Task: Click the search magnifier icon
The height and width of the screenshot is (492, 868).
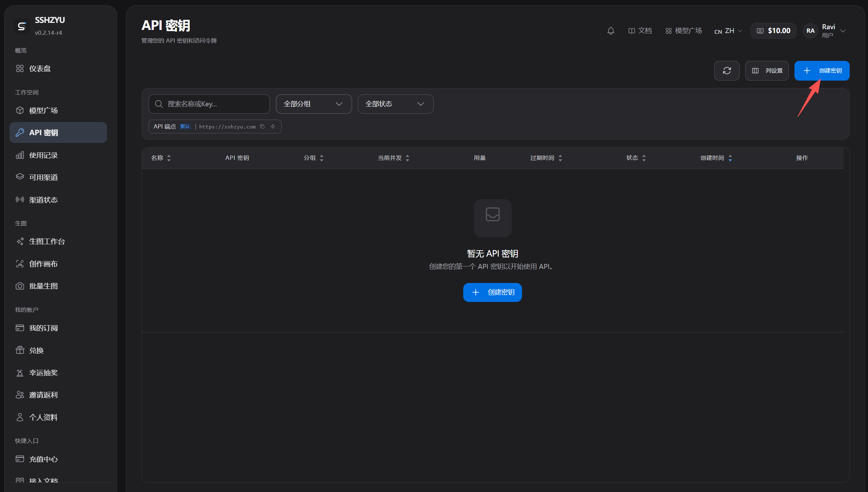Action: tap(159, 104)
